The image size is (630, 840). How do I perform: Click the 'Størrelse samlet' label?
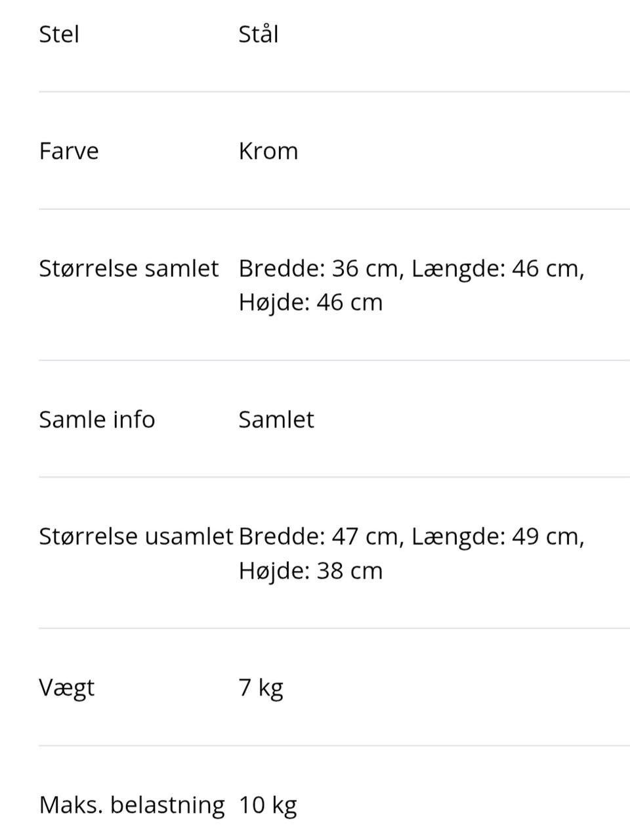tap(129, 268)
